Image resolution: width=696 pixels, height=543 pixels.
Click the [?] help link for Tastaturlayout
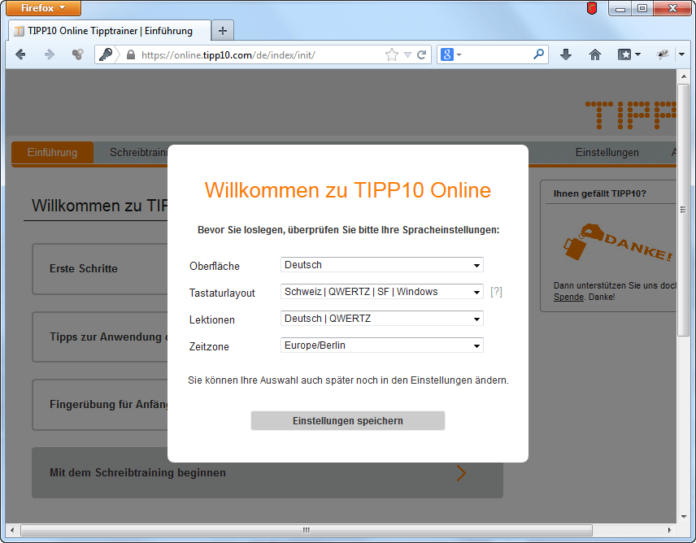point(496,292)
